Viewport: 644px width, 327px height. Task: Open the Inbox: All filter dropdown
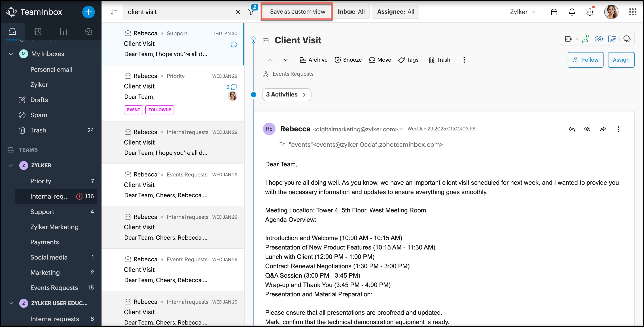pyautogui.click(x=351, y=12)
